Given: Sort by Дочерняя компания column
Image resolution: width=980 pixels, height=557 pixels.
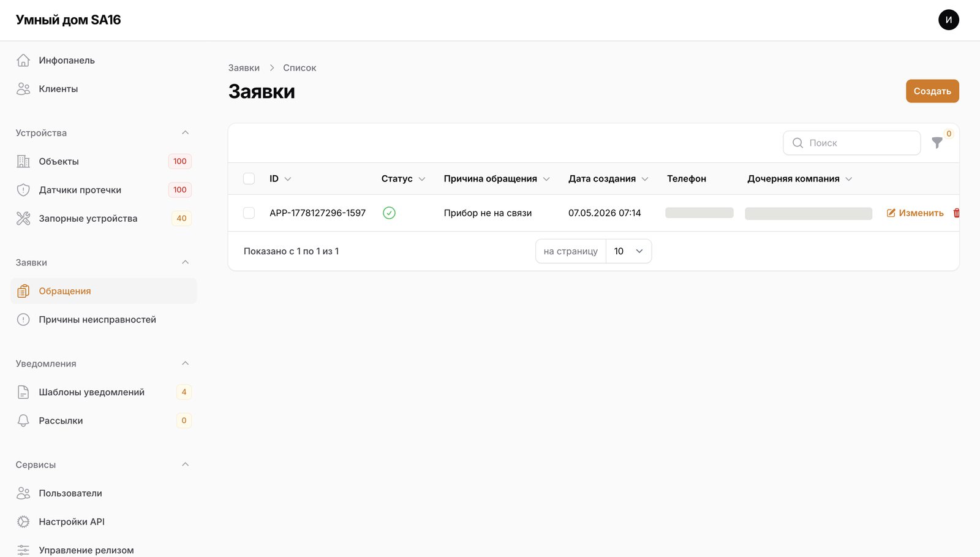Looking at the screenshot, I should pyautogui.click(x=799, y=178).
